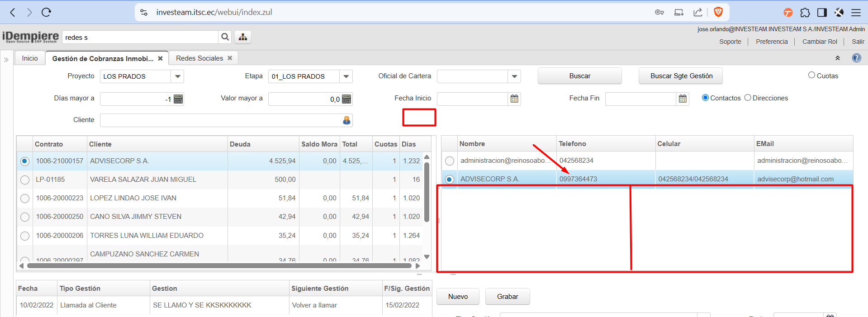The width and height of the screenshot is (868, 317).
Task: Expand the Proyecto dropdown
Action: pyautogui.click(x=178, y=76)
